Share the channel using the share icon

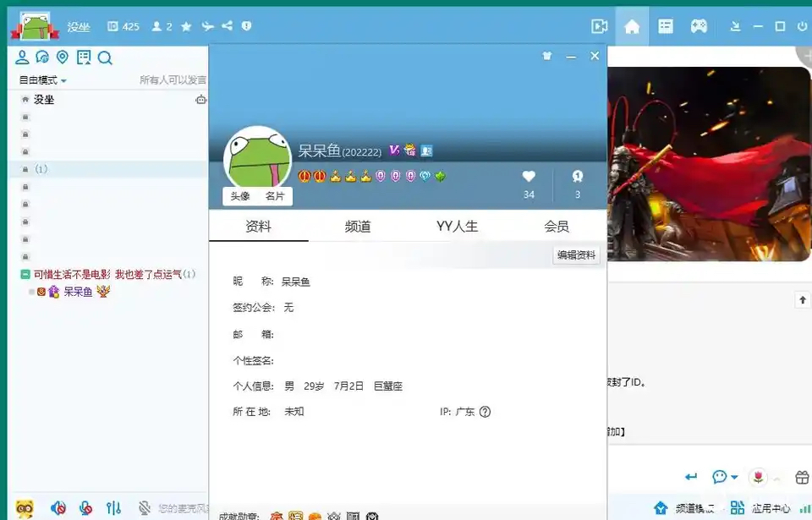pos(227,25)
